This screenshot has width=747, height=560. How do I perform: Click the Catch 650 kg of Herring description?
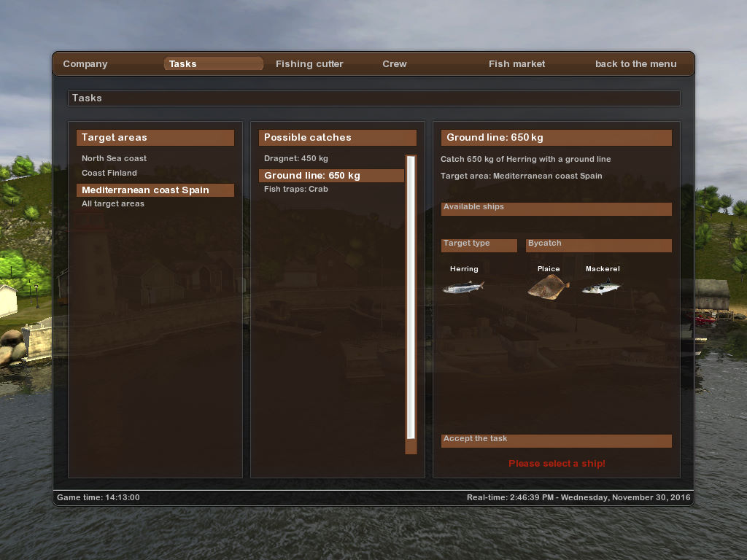pyautogui.click(x=525, y=159)
